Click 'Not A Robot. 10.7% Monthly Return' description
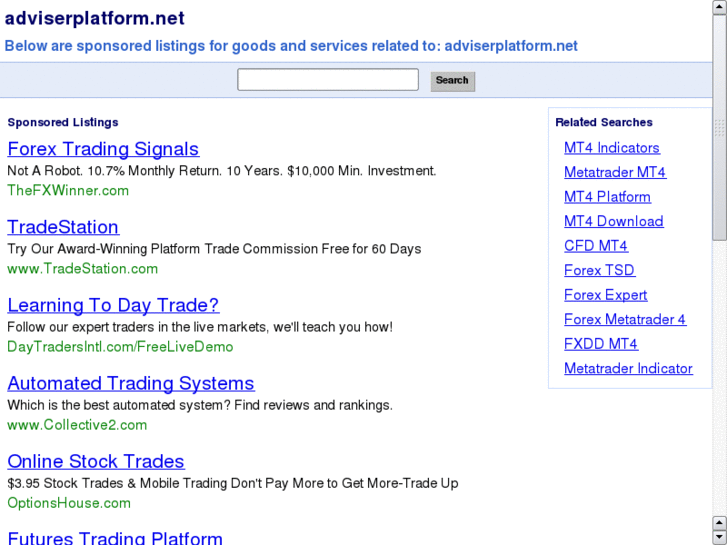 [x=222, y=171]
